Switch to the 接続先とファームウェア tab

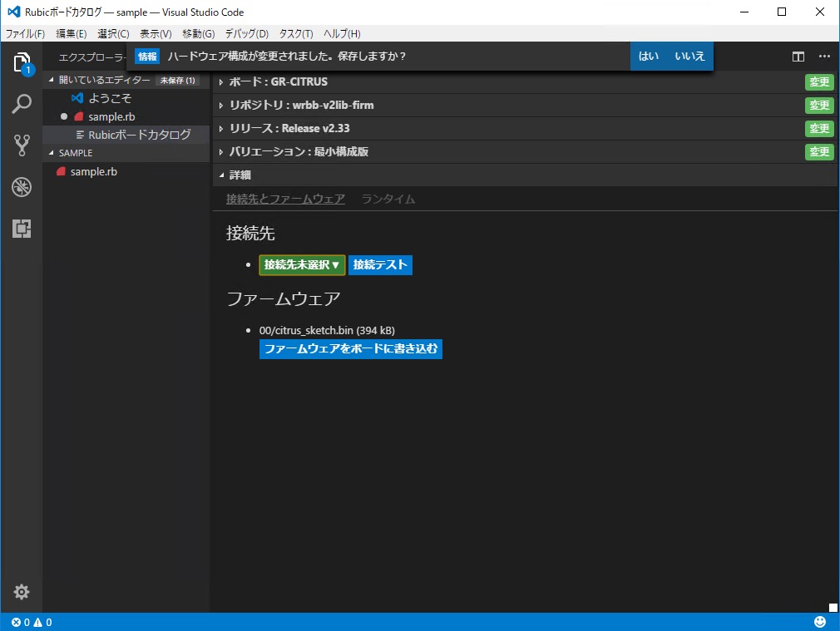click(285, 200)
